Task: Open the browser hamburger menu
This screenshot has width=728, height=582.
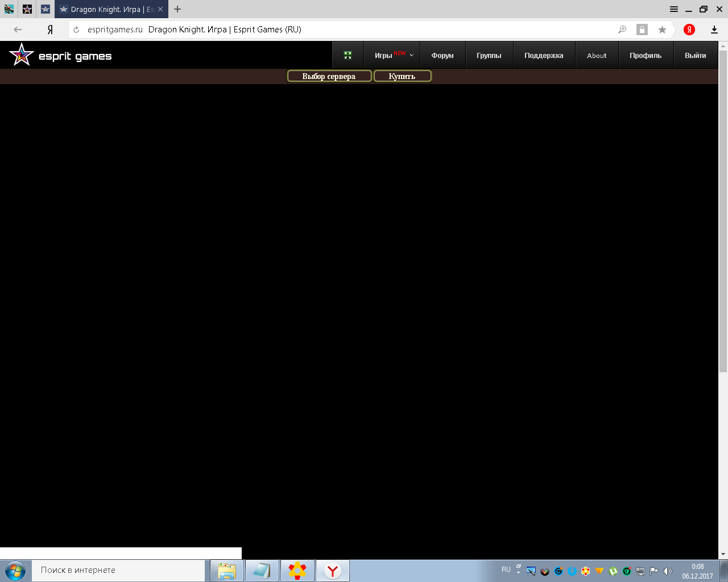Action: (x=673, y=9)
